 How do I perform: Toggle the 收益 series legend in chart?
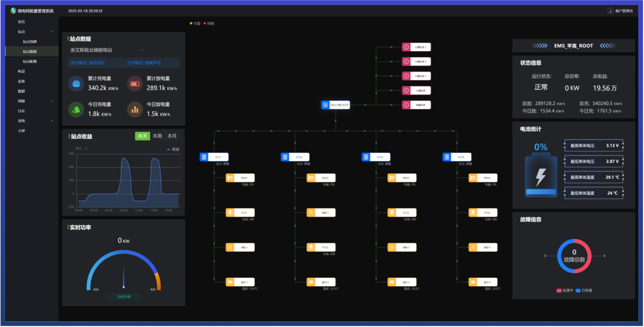coord(173,149)
